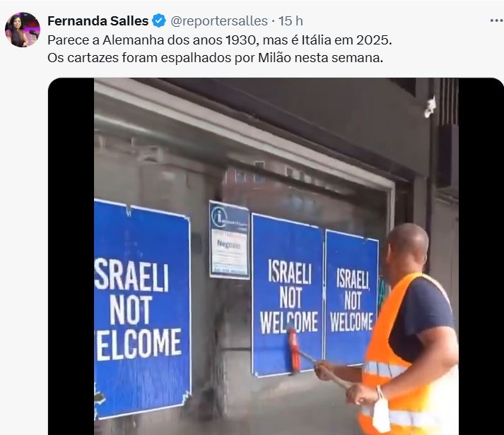Click the tweet line about Milão posters
504x435 pixels.
point(215,57)
